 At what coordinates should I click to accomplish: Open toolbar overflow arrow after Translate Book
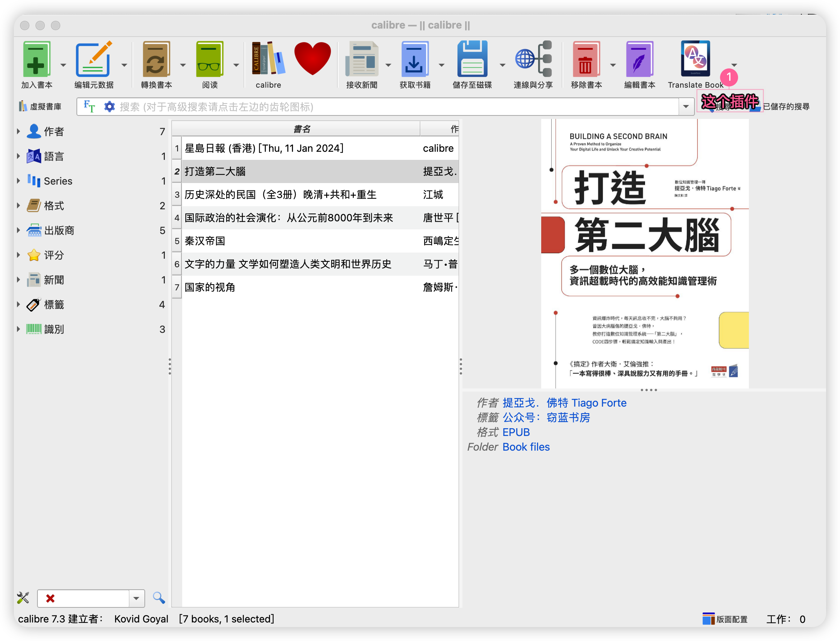point(734,65)
